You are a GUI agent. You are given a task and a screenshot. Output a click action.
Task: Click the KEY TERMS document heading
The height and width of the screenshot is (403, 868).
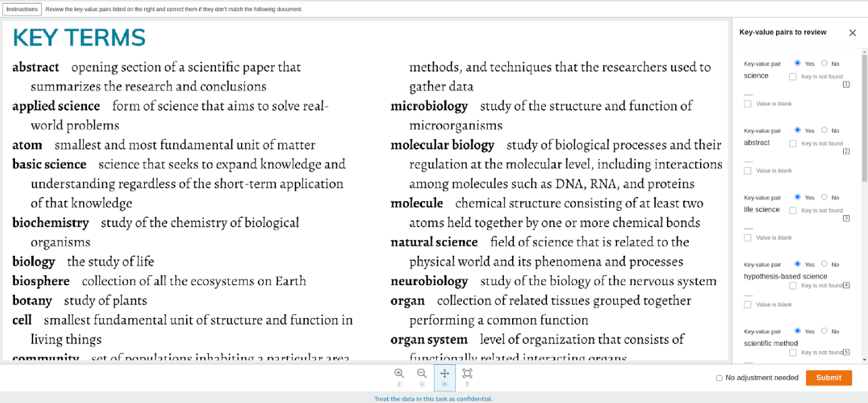(79, 38)
